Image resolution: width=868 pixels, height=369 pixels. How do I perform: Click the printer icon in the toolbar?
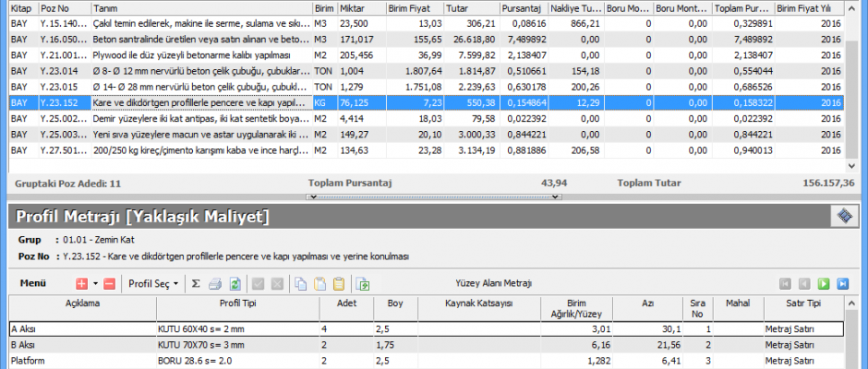(x=215, y=284)
